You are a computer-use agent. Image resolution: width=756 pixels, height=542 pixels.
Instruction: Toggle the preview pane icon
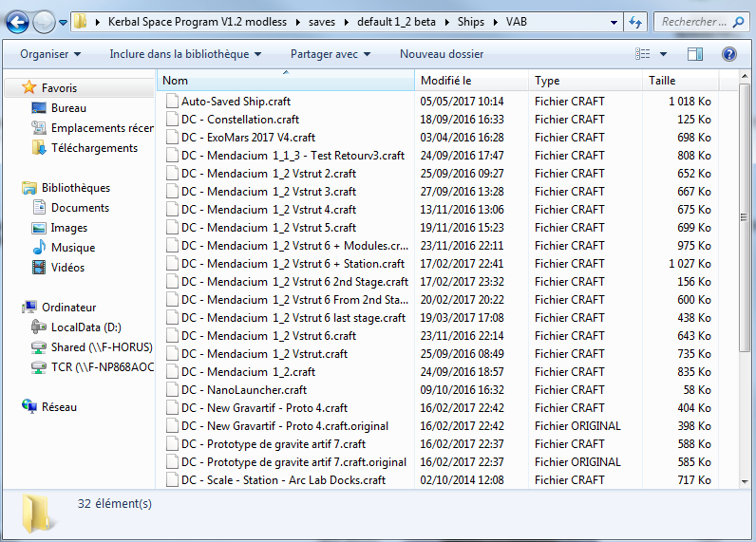coord(695,54)
